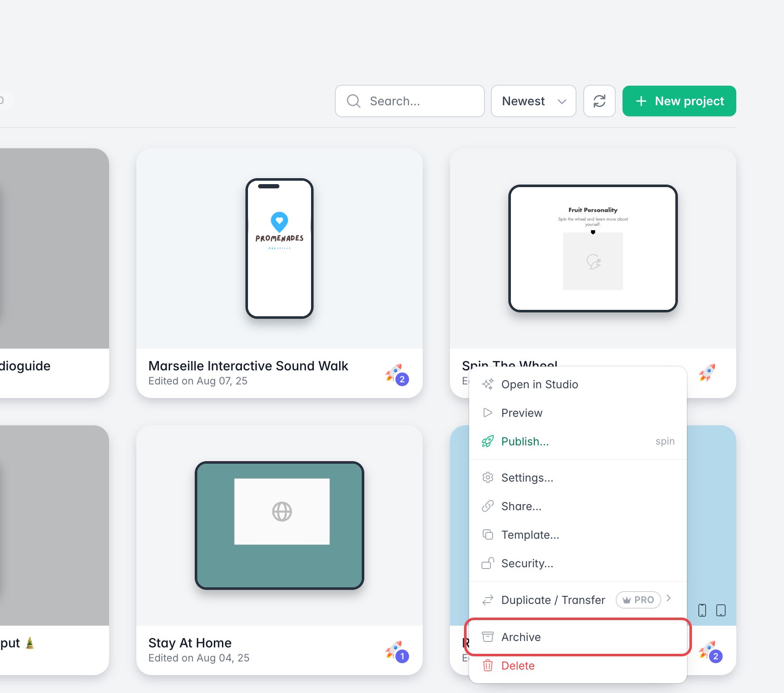Click the PRO badge in the menu

click(638, 600)
